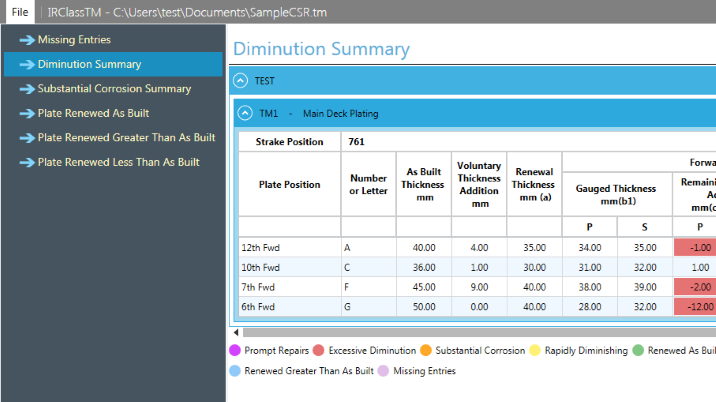Click letter A in 12th Fwd row

(x=347, y=248)
